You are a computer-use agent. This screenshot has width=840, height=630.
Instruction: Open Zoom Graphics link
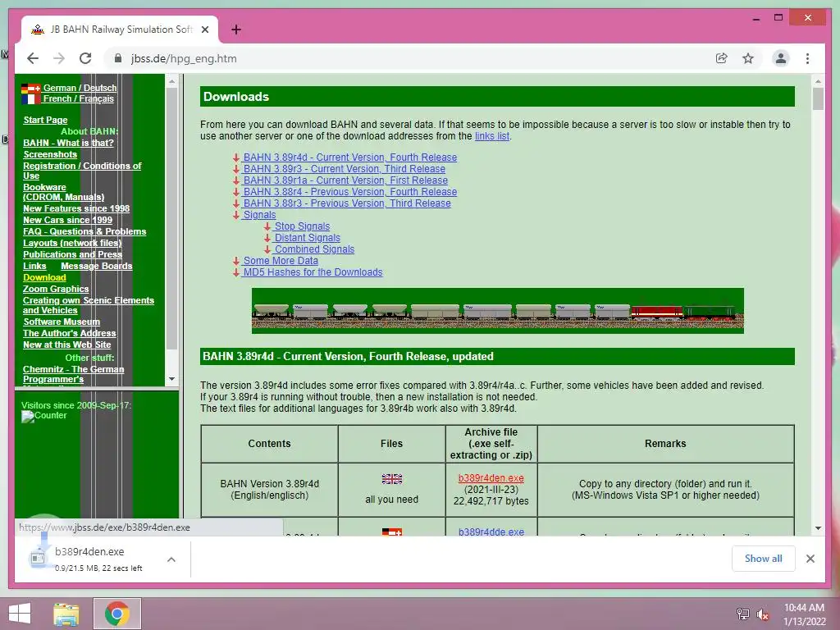tap(56, 290)
